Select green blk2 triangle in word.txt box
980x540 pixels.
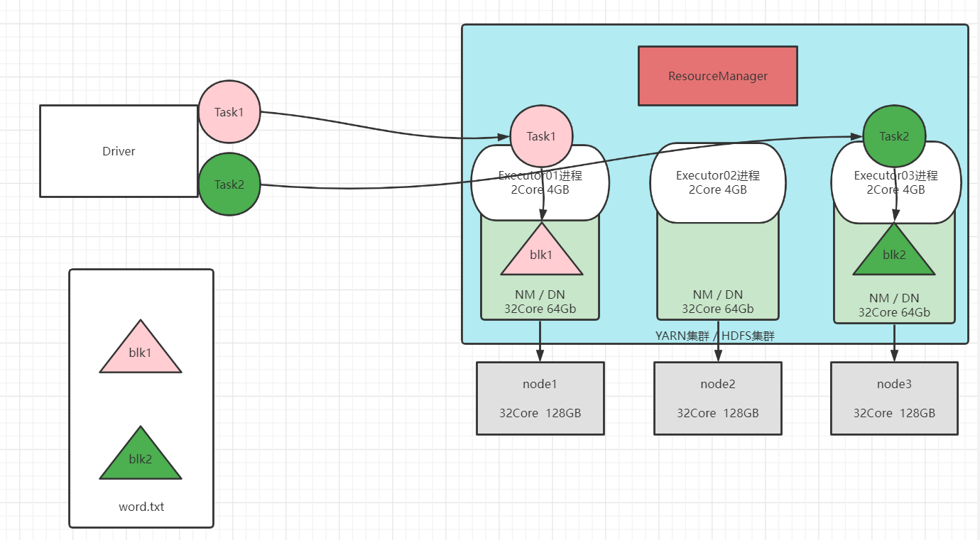(141, 458)
